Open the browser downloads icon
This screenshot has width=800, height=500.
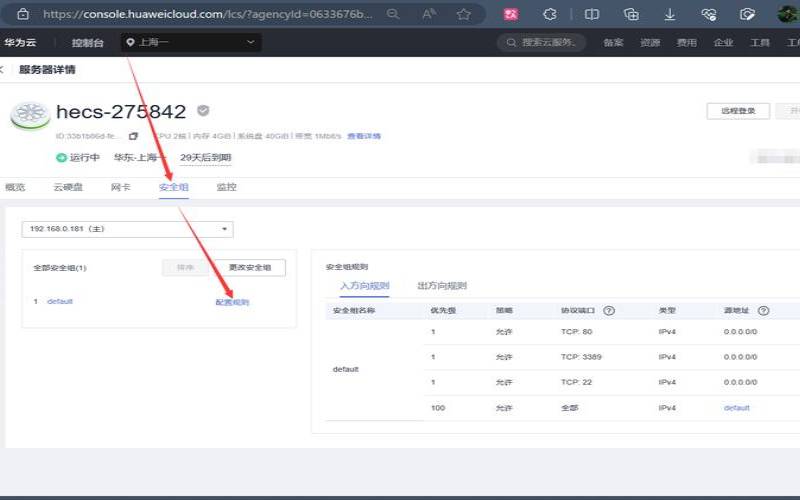click(x=670, y=15)
